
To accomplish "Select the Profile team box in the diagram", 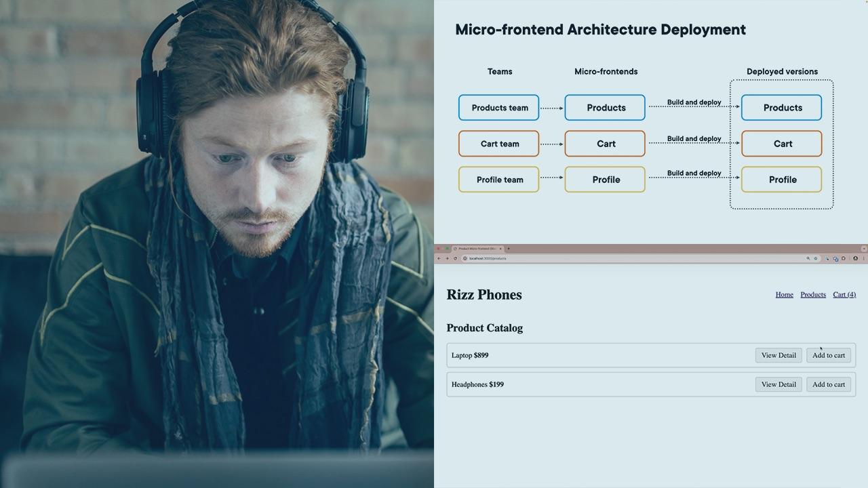I will [499, 179].
